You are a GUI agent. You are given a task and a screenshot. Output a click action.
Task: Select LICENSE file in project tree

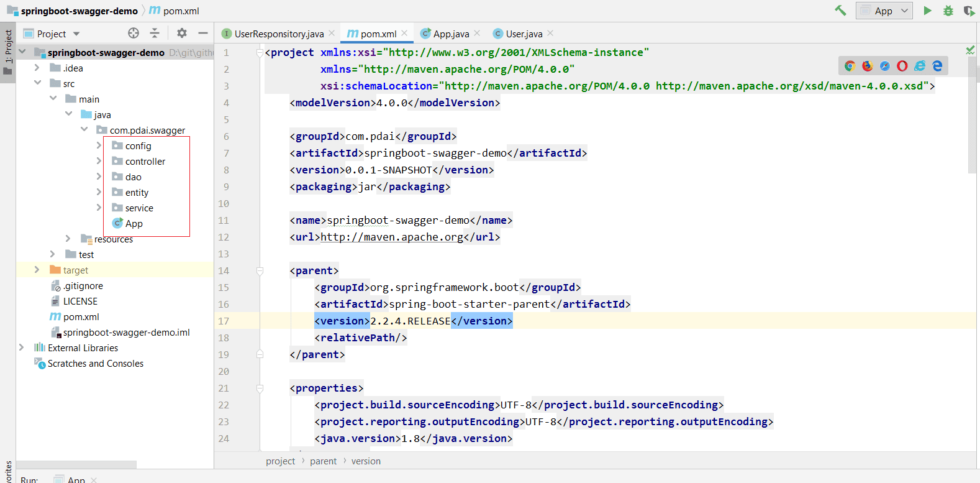[80, 301]
